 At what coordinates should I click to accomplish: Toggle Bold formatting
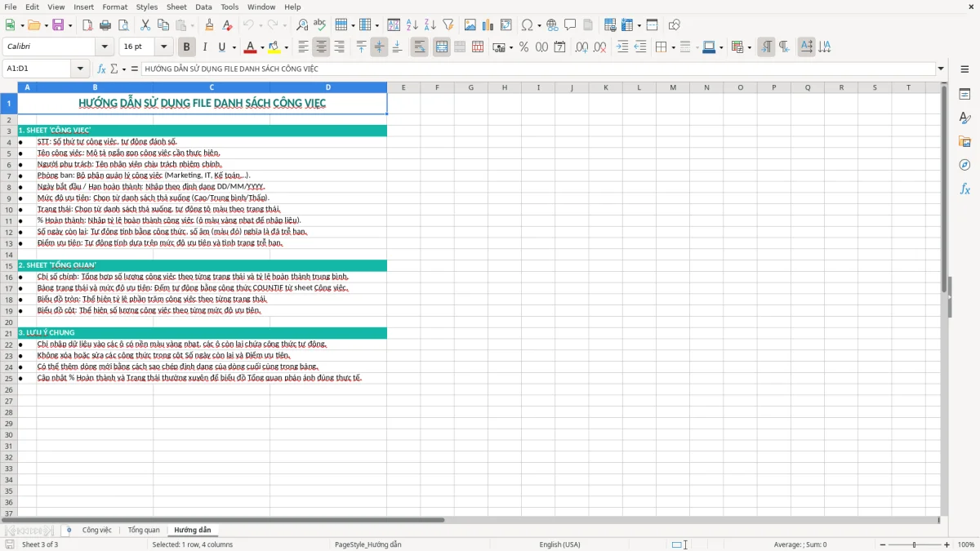[x=186, y=47]
